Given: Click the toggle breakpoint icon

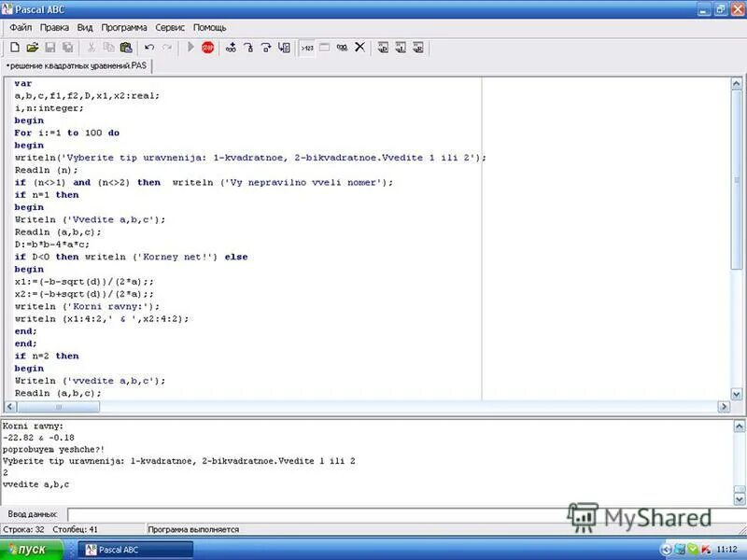Looking at the screenshot, I should [231, 48].
